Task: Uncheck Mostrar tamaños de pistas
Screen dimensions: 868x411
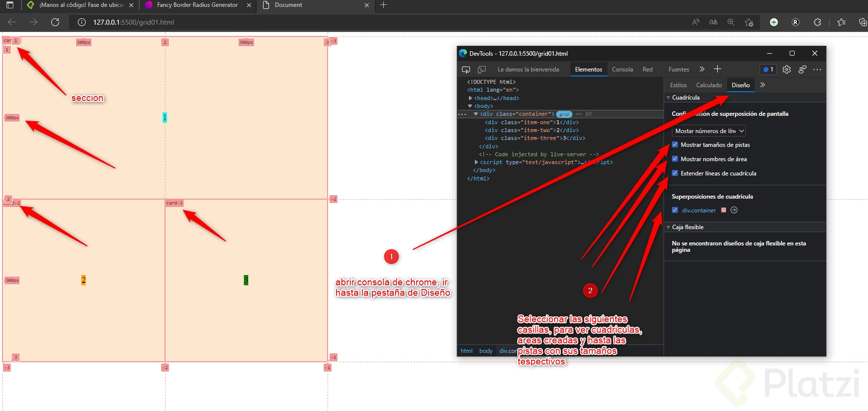Action: coord(675,145)
